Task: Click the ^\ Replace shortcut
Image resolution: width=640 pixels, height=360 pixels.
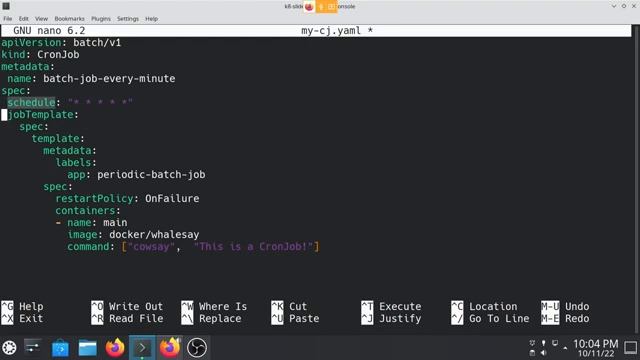Action: point(211,319)
